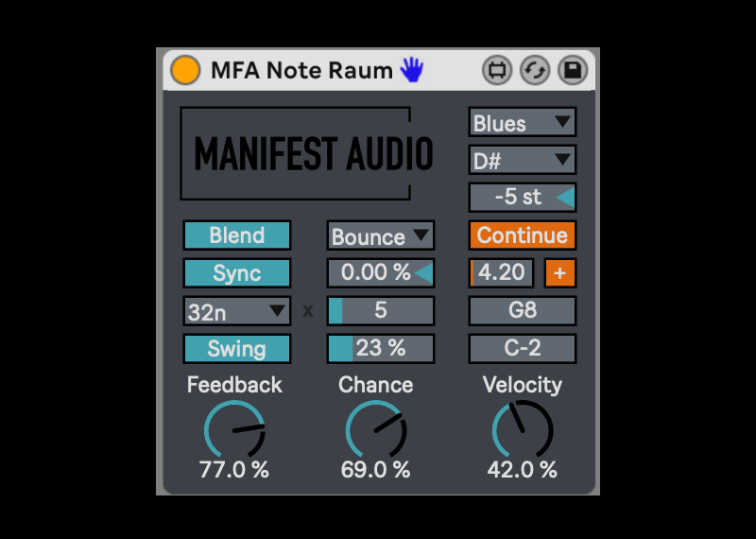
Task: Open the Blues scale dropdown
Action: pyautogui.click(x=523, y=122)
